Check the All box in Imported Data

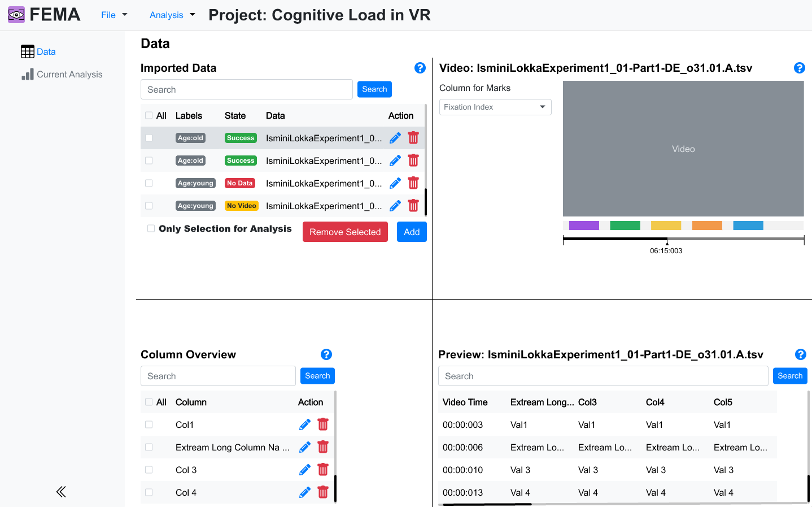149,115
